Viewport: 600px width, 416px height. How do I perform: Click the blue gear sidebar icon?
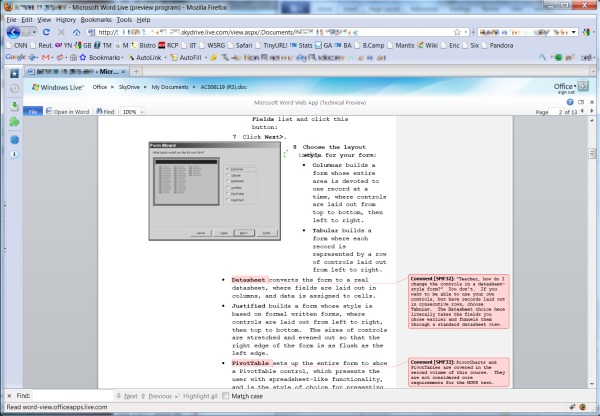click(15, 139)
